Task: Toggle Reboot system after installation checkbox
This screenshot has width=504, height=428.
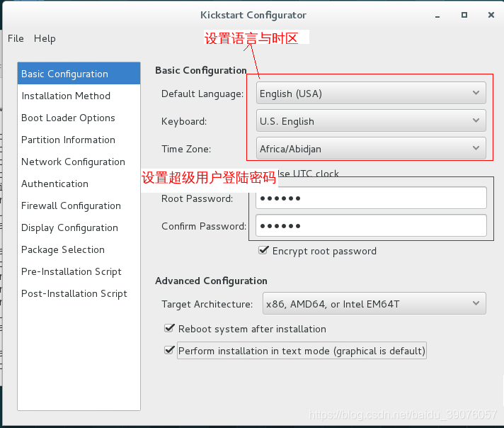Action: (x=169, y=328)
